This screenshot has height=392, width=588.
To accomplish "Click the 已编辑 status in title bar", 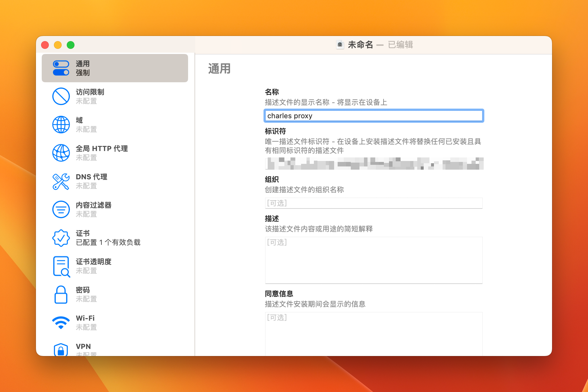I will click(400, 45).
